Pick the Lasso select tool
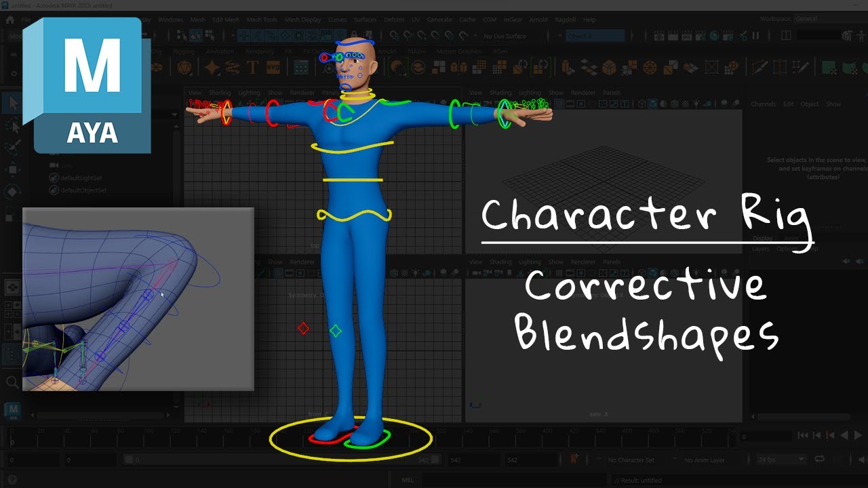This screenshot has height=488, width=868. tap(12, 125)
